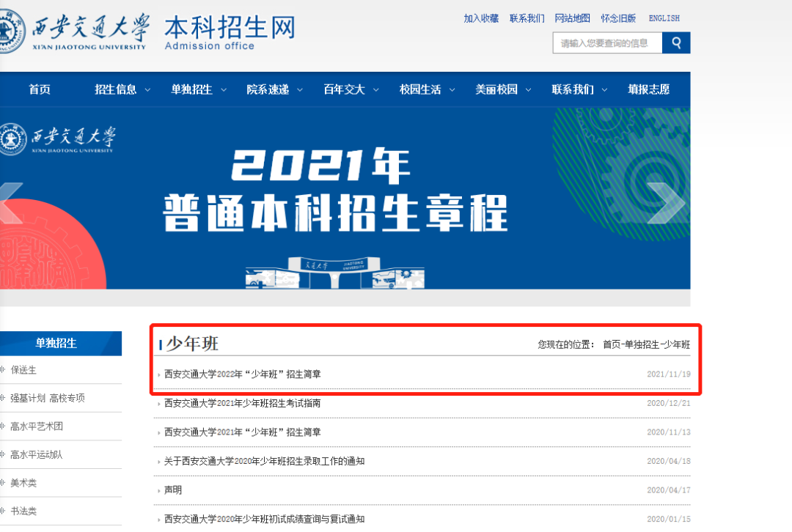Image resolution: width=792 pixels, height=532 pixels.
Task: Select 书法类 in sidebar
Action: pos(23,511)
